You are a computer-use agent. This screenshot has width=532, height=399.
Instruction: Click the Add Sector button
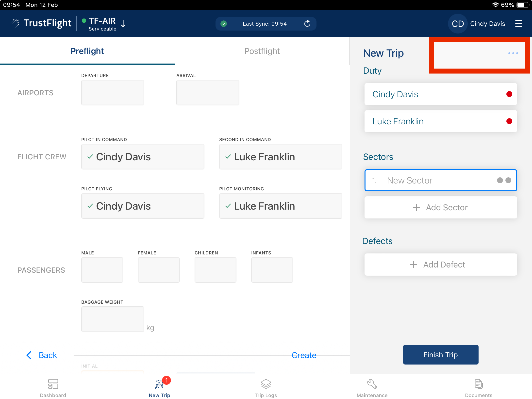click(x=441, y=207)
